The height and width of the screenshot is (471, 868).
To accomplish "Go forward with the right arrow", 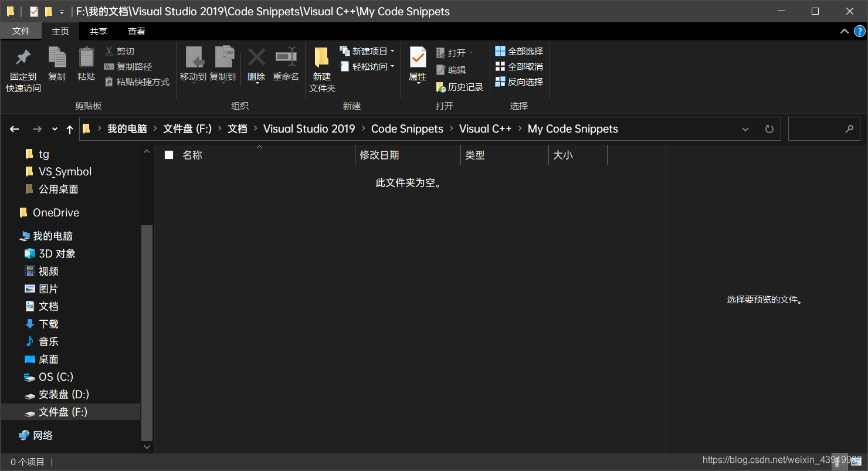I will coord(37,129).
